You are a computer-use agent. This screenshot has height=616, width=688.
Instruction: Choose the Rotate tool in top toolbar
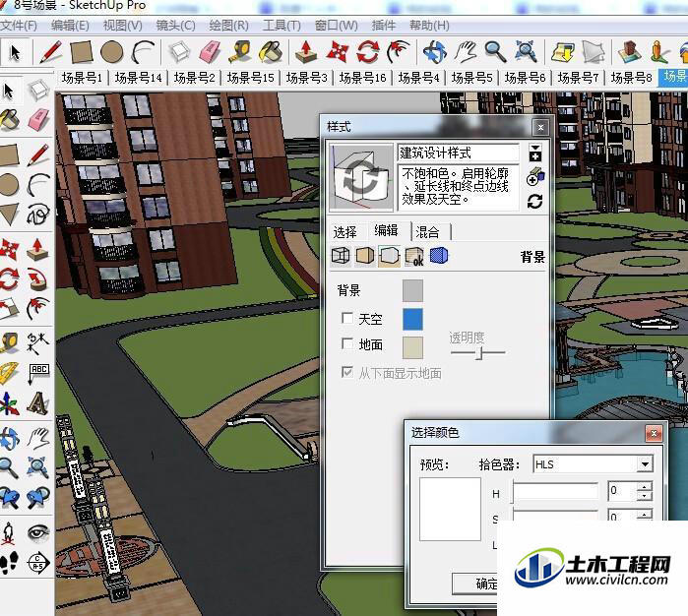point(368,52)
